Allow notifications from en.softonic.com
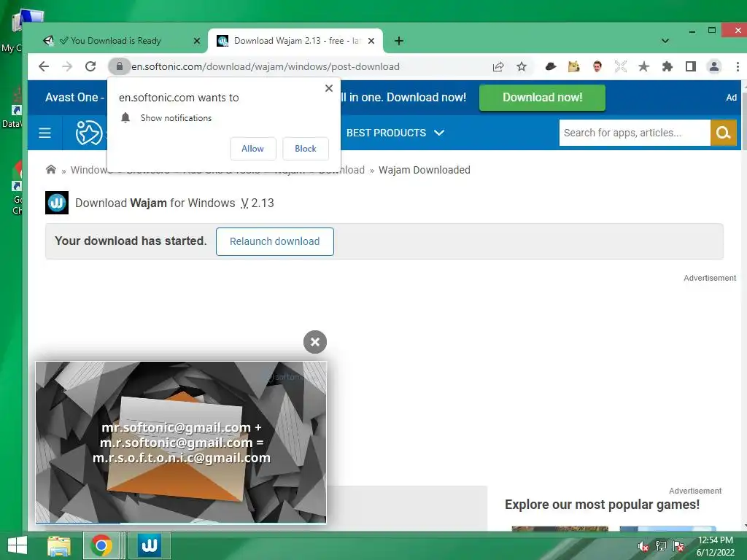This screenshot has height=560, width=747. point(253,149)
